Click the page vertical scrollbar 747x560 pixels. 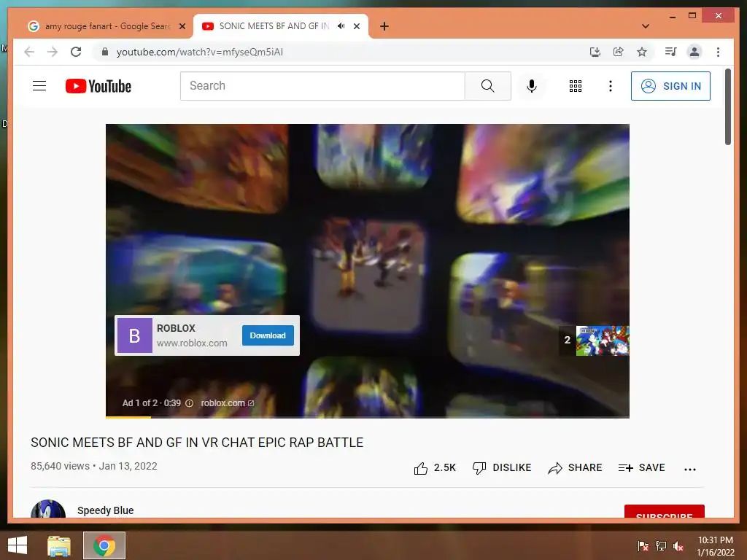click(x=727, y=106)
